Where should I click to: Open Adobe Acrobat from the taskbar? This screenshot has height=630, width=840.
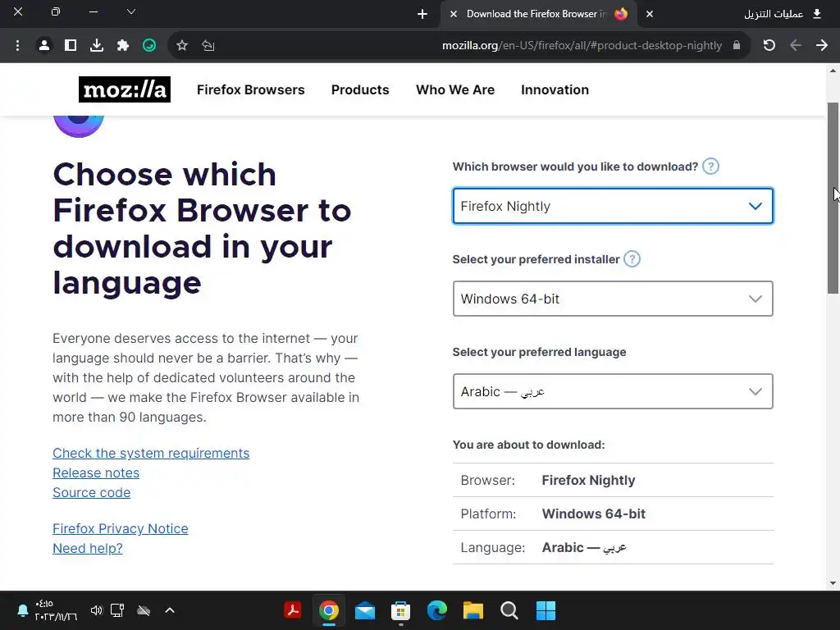(x=293, y=610)
